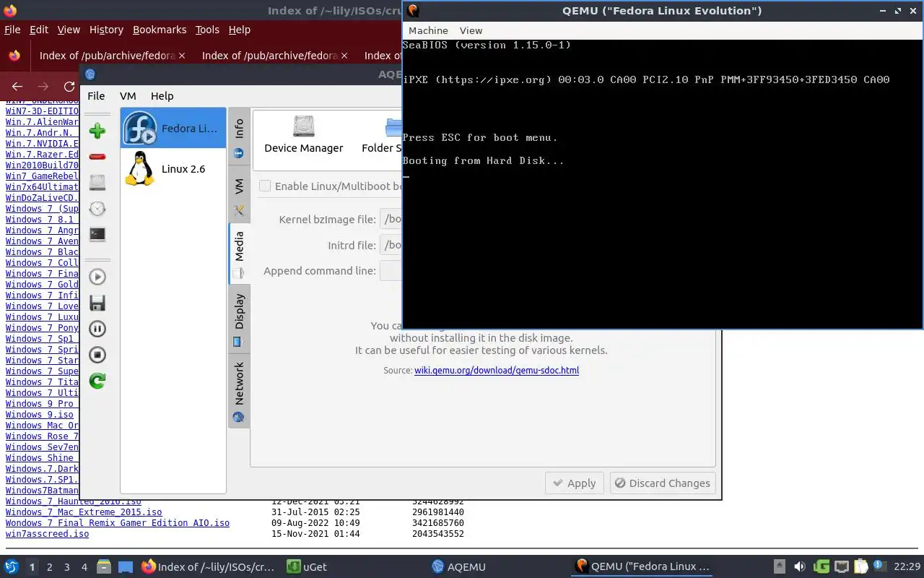Screen dimensions: 924x578
Task: Pause the VM using the pause icon
Action: coord(97,329)
